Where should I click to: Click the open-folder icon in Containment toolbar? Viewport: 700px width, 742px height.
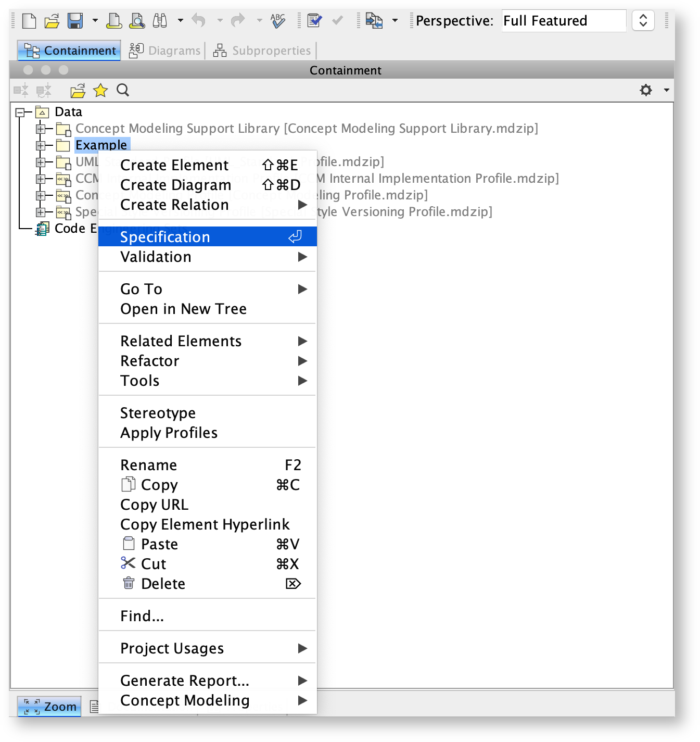78,91
